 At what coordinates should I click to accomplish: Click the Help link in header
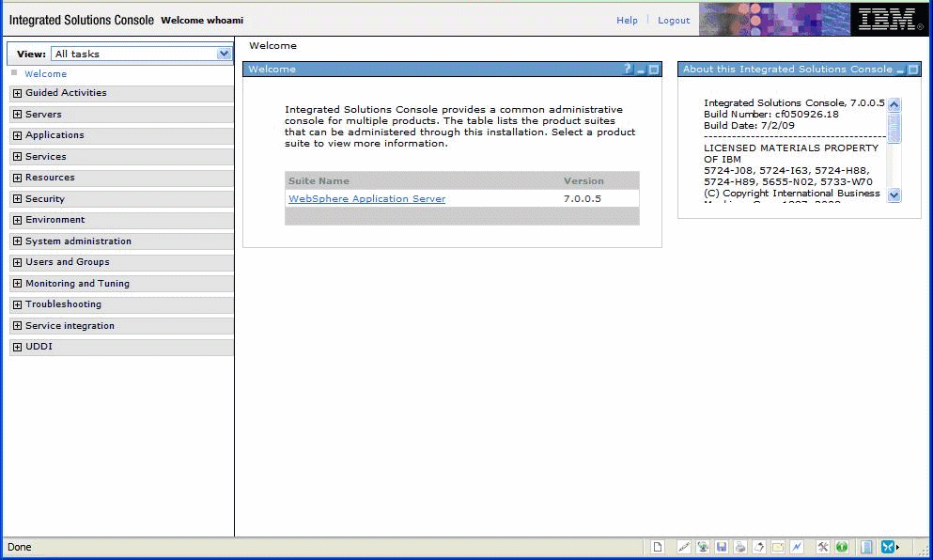[x=627, y=21]
